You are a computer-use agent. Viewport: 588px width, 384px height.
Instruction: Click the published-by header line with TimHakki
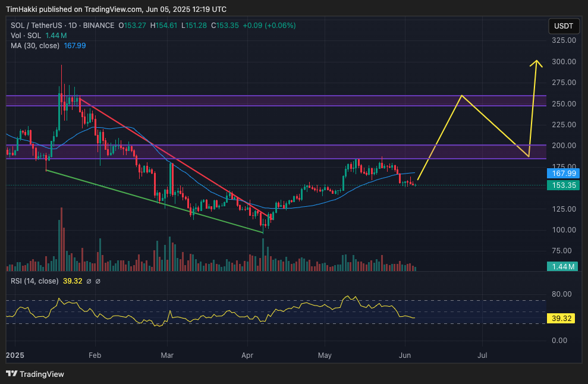coord(117,10)
